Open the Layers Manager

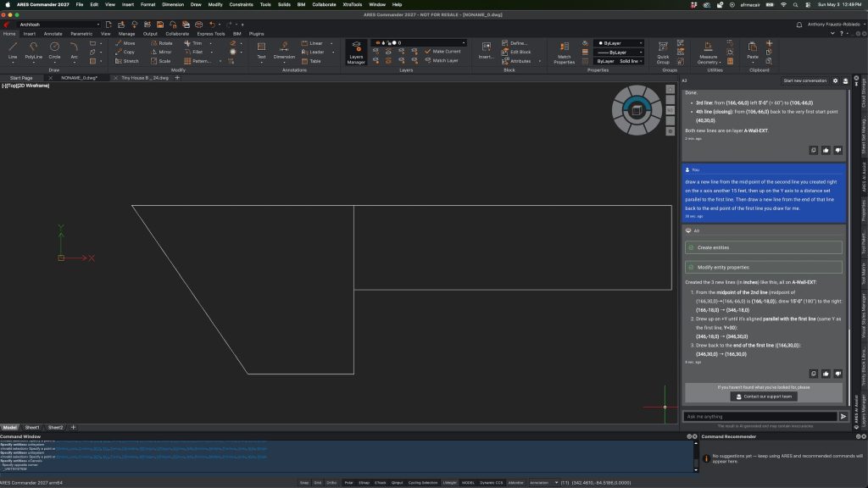356,53
